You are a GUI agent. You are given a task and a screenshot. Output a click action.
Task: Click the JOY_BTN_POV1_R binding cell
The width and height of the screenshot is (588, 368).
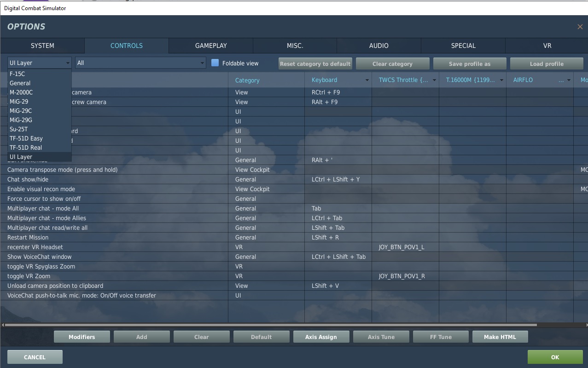click(x=405, y=276)
